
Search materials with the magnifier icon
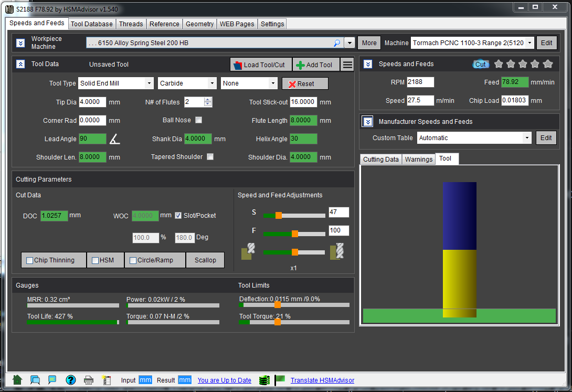(337, 43)
